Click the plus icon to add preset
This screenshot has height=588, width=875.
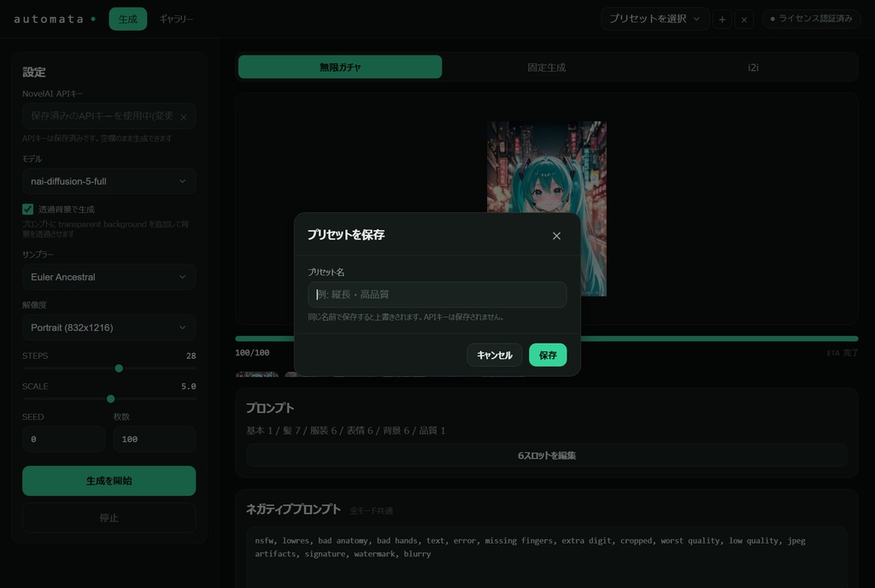tap(722, 19)
